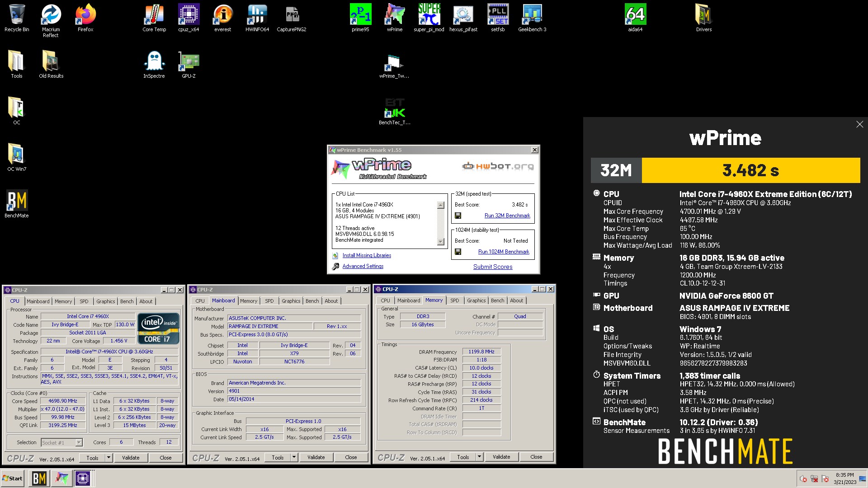Click Install Missing Libraries link
Viewport: 868px width, 488px height.
[x=367, y=255]
